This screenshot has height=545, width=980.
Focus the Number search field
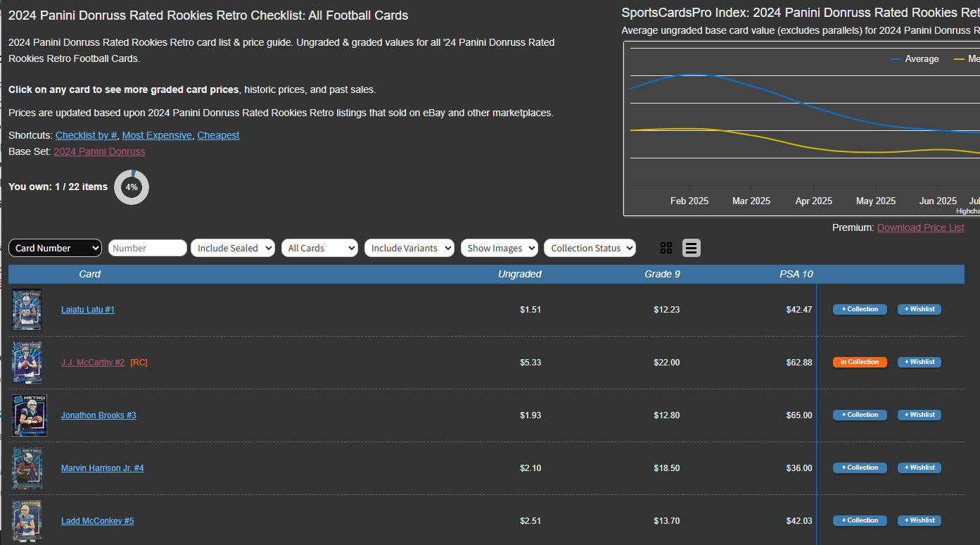point(148,248)
